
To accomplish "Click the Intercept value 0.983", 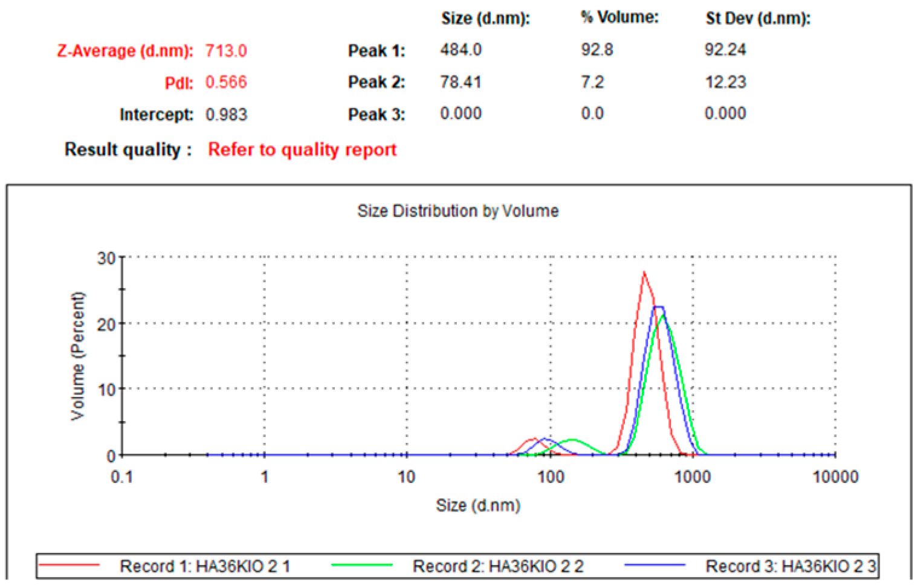I will [226, 114].
